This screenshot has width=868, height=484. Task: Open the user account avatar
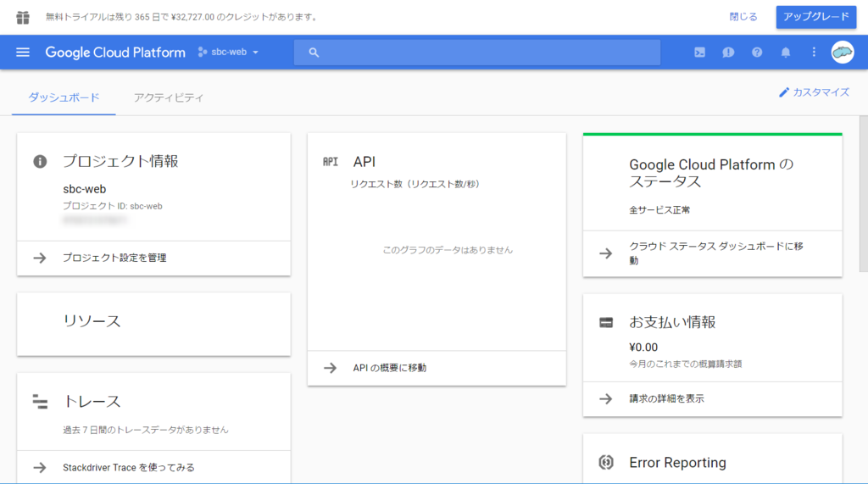click(x=843, y=52)
